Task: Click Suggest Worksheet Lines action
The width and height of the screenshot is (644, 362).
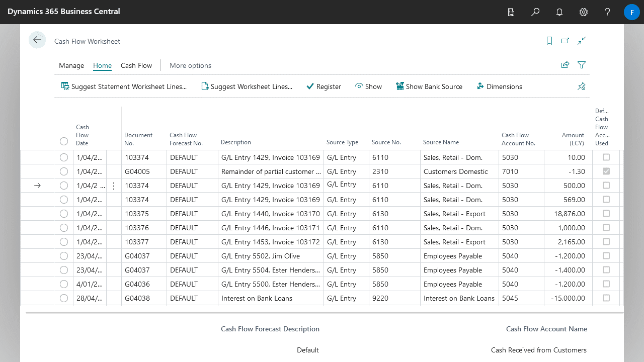Action: [x=247, y=86]
